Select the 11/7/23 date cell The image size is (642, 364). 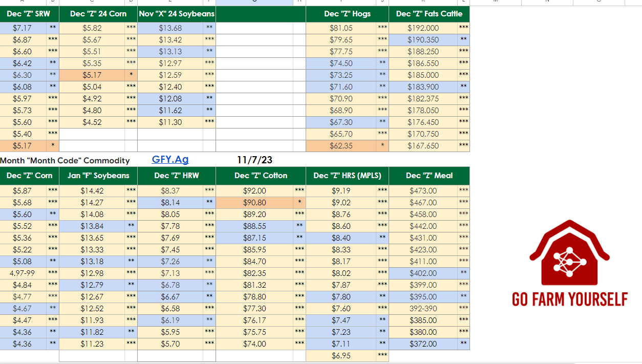coord(254,160)
